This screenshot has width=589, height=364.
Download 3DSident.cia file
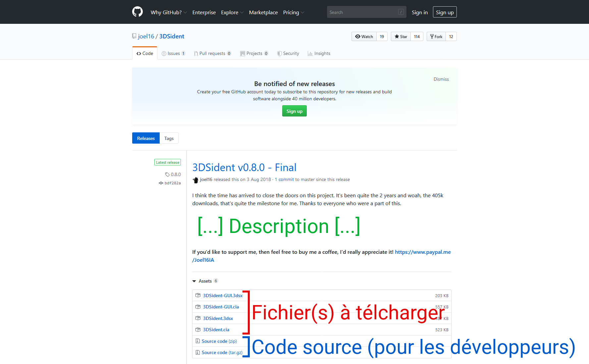(216, 330)
